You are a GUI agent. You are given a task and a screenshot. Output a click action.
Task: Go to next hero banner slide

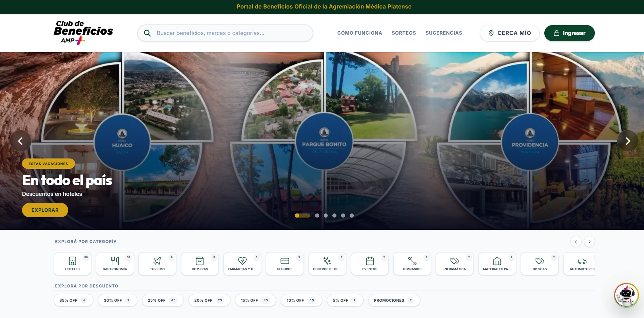coord(628,141)
